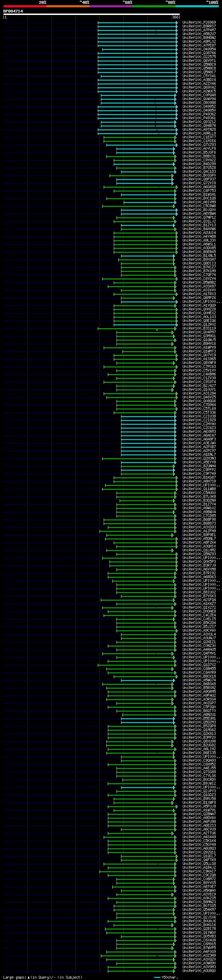Click the UniRef100_P49361 label
Viewport: 222px width, 980px height.
[x=199, y=118]
